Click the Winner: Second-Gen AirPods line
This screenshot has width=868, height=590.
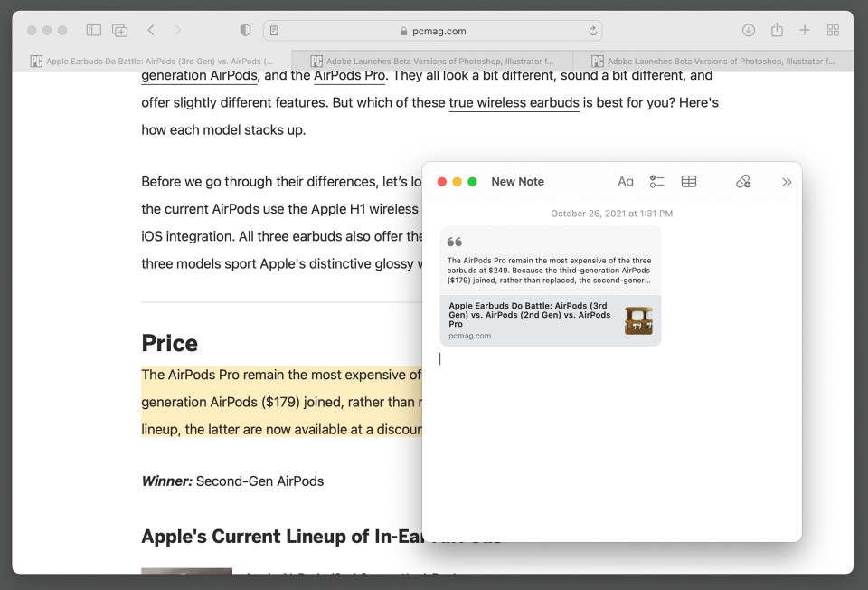232,481
